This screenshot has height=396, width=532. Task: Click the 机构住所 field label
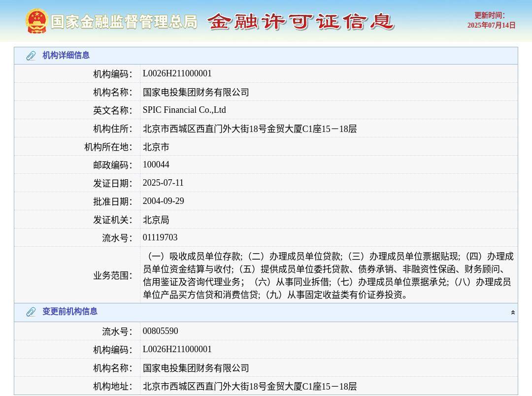pyautogui.click(x=113, y=129)
